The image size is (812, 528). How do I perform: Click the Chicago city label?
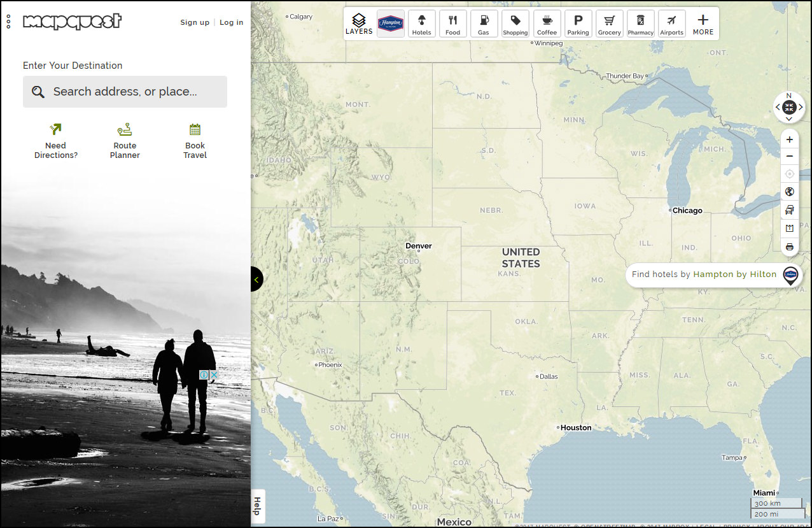pos(687,210)
